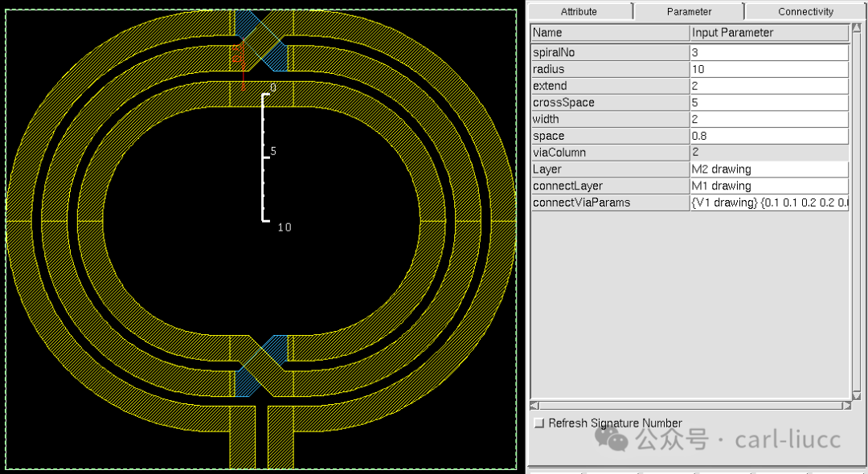Click the Layer field showing M2 drawing
Image resolution: width=868 pixels, height=474 pixels.
click(769, 169)
